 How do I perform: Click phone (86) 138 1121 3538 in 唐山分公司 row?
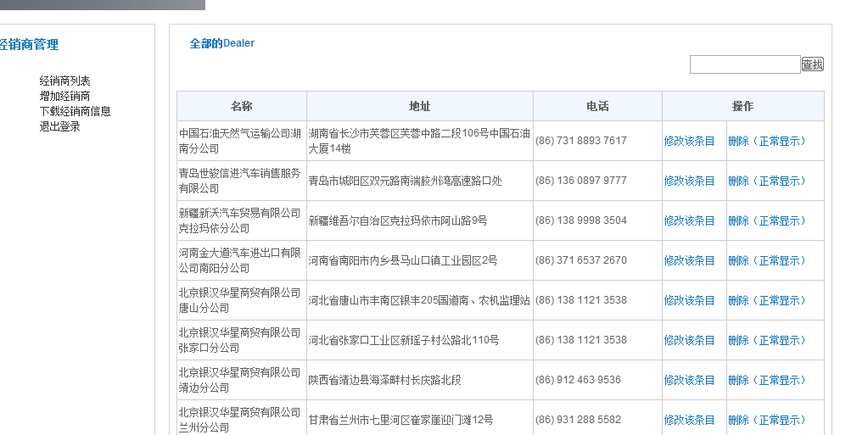pyautogui.click(x=581, y=300)
